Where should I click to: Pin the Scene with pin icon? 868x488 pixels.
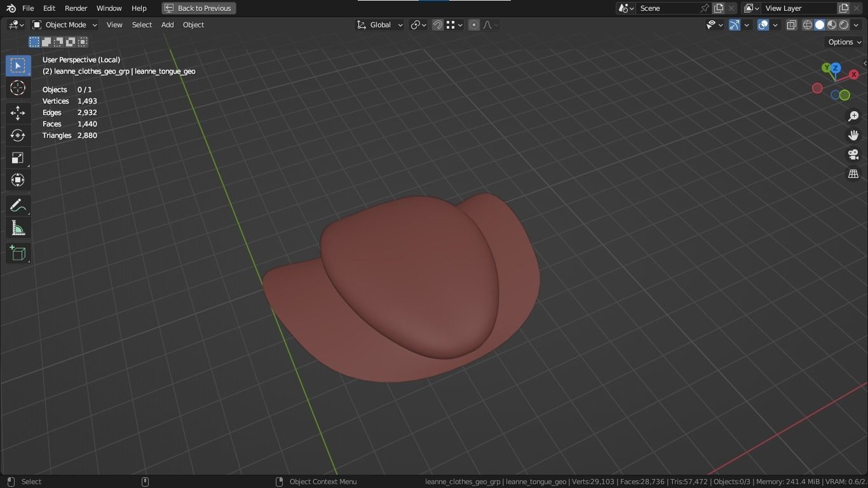(x=705, y=8)
